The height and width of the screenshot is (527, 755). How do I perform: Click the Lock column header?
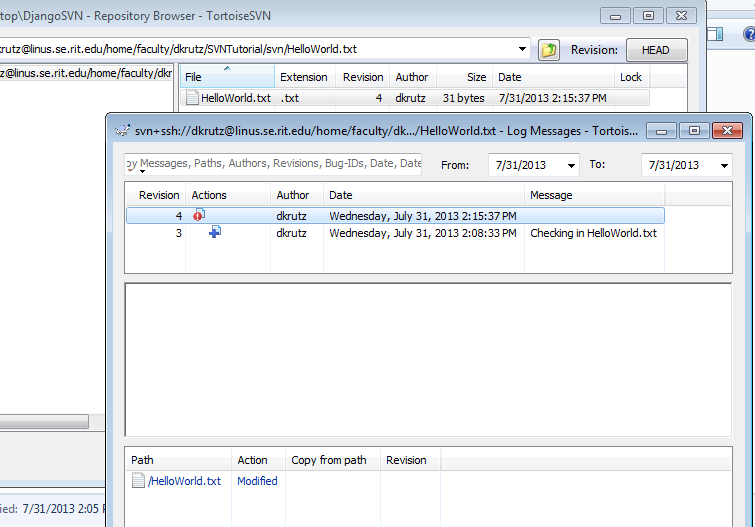tap(631, 77)
